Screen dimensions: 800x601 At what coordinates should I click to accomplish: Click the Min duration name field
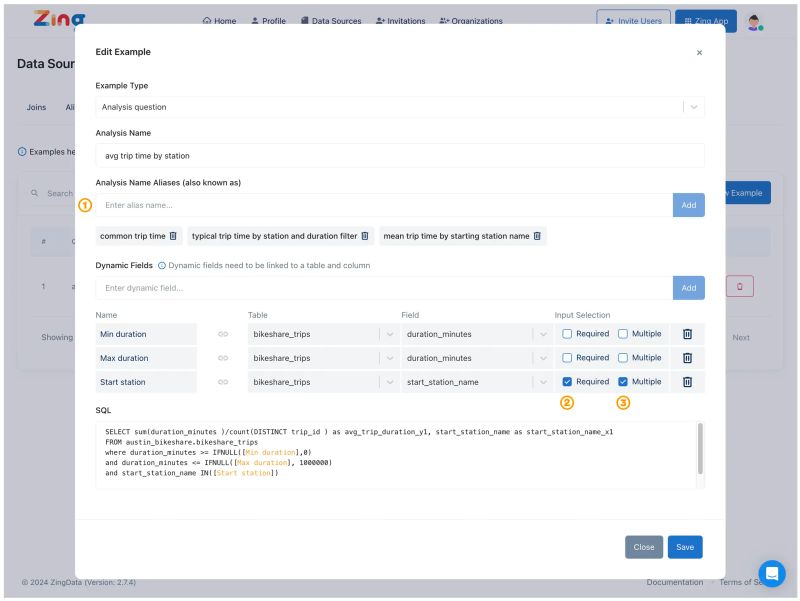click(x=146, y=334)
